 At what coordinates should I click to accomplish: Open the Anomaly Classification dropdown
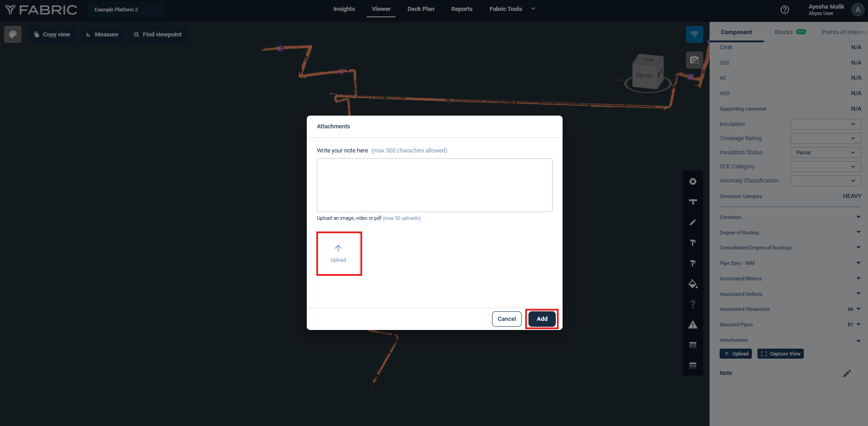pyautogui.click(x=826, y=181)
